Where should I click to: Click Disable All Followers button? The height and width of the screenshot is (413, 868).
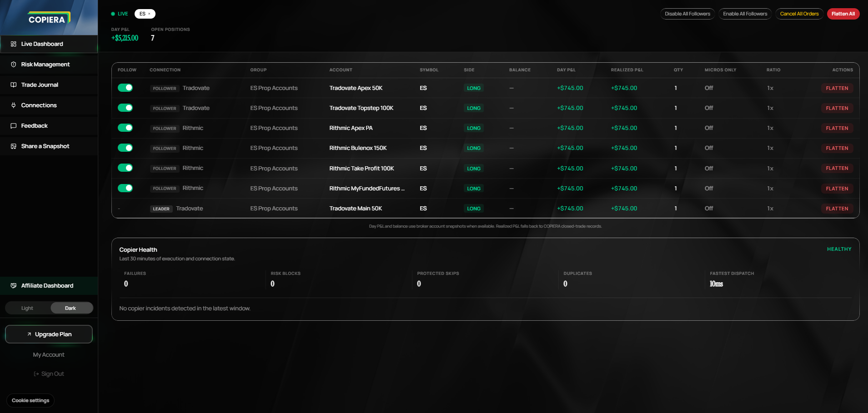click(687, 14)
